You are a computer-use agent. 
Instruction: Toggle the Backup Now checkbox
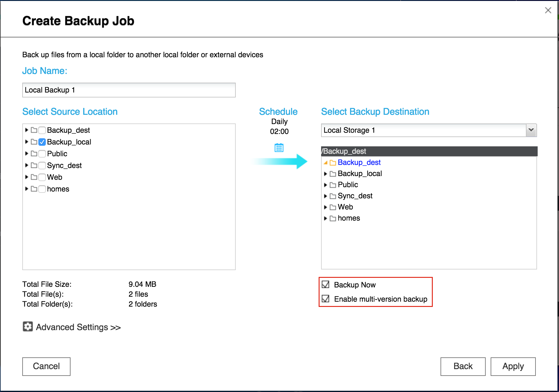tap(325, 284)
